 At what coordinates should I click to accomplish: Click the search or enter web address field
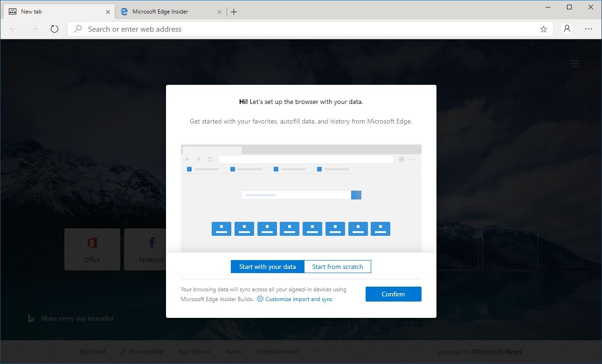pos(310,29)
